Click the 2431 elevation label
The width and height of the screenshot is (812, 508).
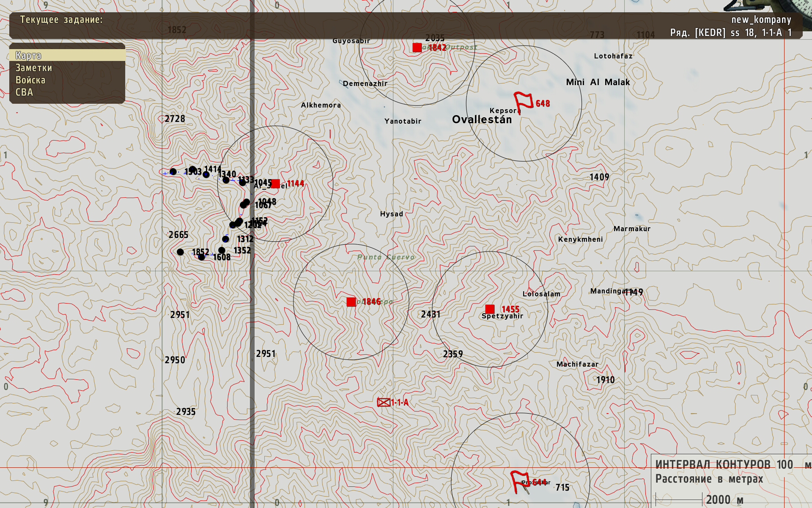431,314
